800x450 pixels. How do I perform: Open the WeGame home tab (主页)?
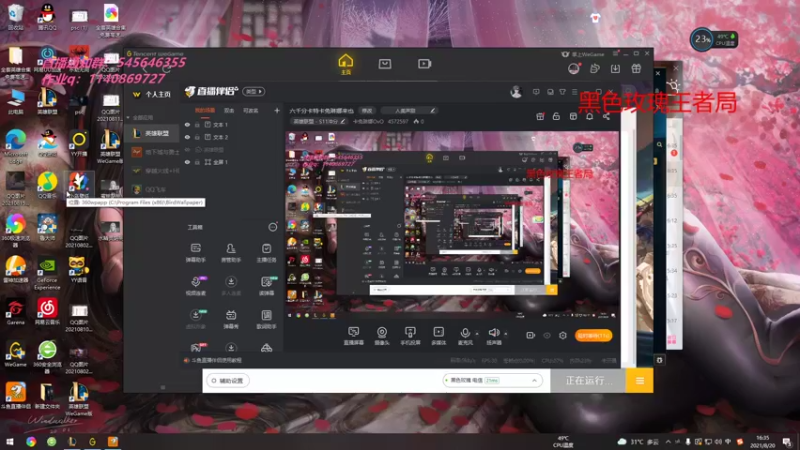(x=345, y=64)
